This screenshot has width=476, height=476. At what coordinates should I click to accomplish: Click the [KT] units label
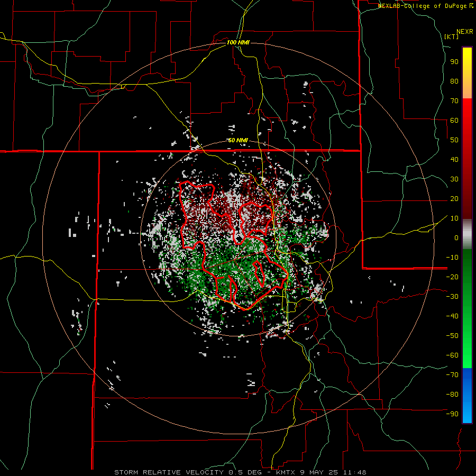point(452,36)
